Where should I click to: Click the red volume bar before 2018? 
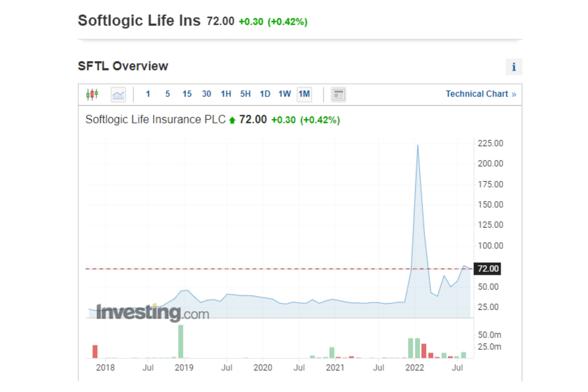pyautogui.click(x=95, y=351)
